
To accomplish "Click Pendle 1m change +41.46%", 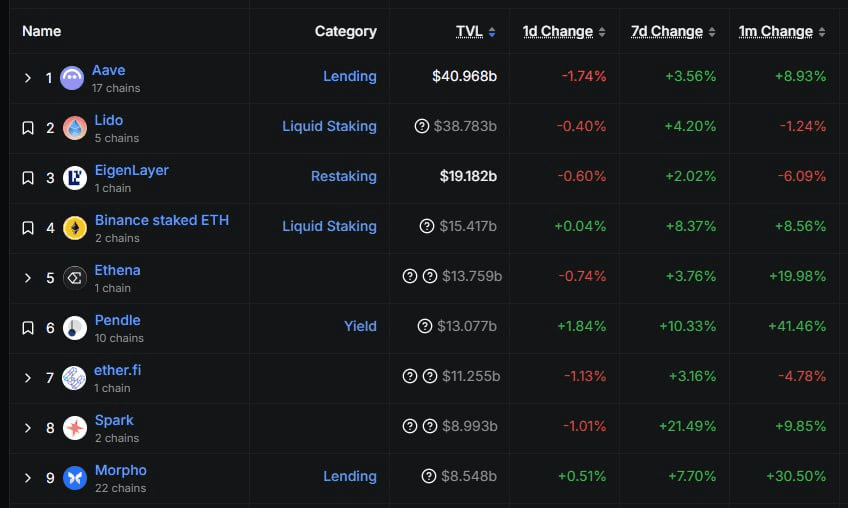I will 797,326.
